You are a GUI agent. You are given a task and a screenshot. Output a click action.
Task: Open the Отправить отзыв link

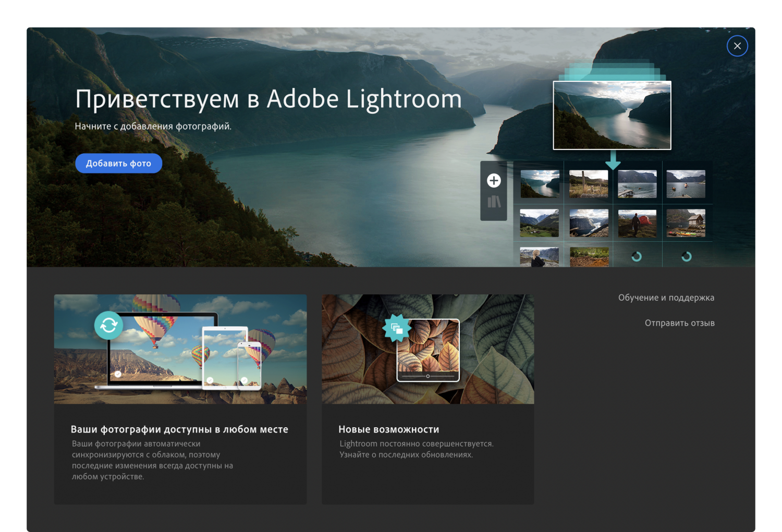[679, 323]
